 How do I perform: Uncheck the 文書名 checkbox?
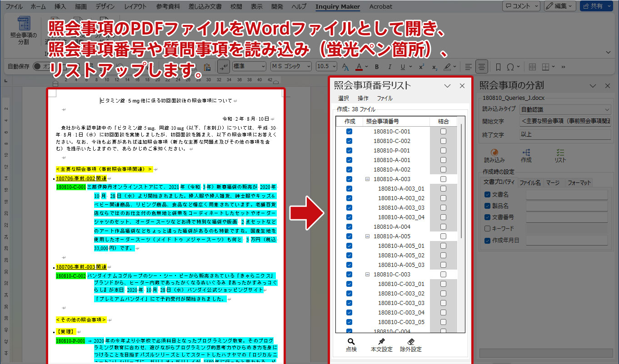click(487, 194)
